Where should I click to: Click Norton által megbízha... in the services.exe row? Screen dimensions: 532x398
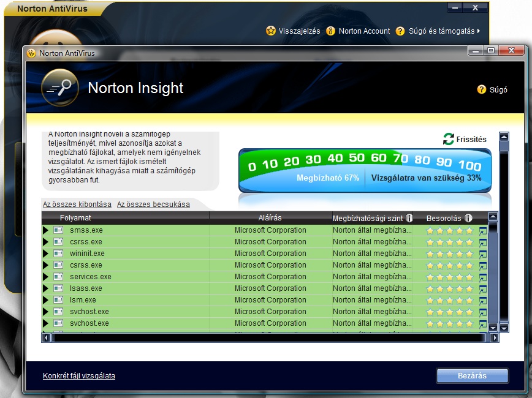pos(372,277)
